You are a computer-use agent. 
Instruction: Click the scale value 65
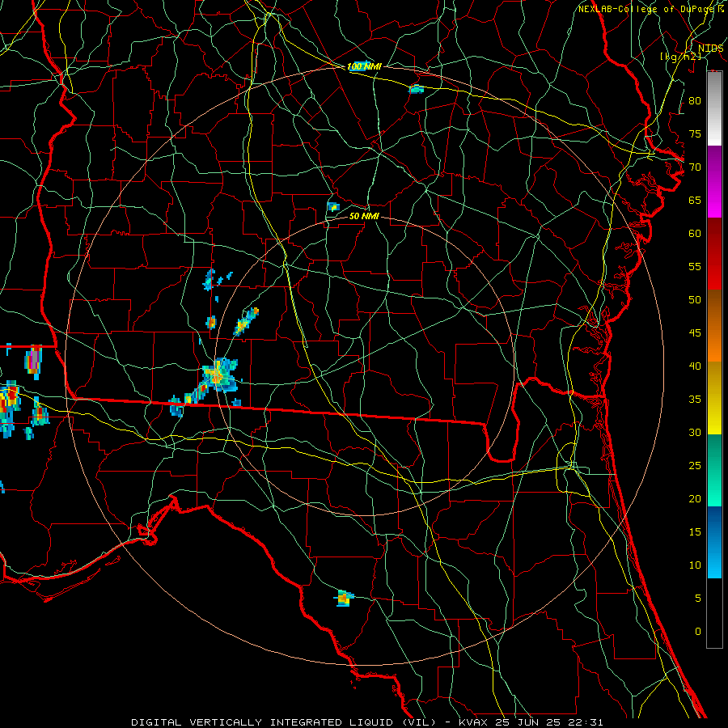click(x=695, y=200)
